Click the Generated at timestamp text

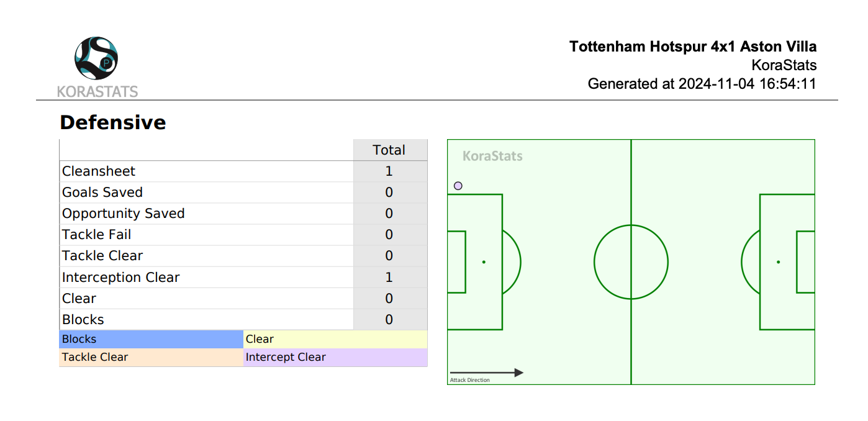point(702,84)
